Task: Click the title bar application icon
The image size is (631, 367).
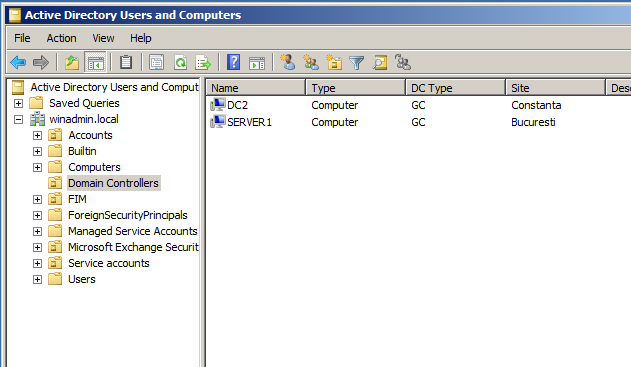Action: coord(15,15)
